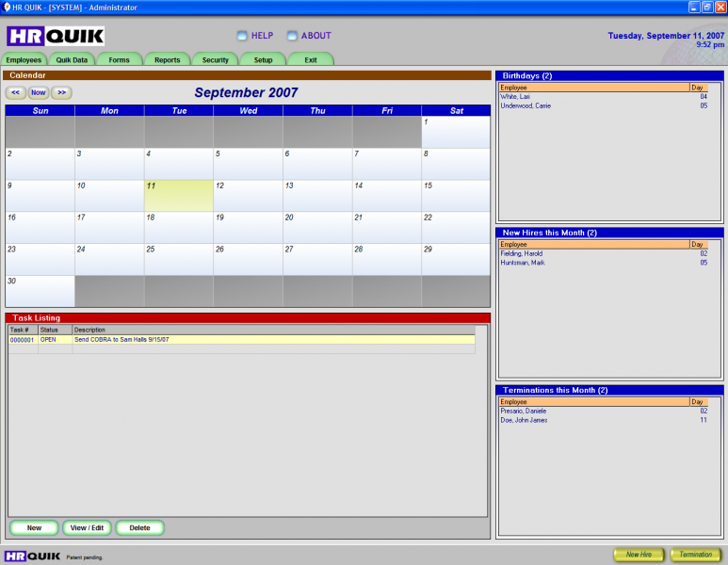
Task: Click the Wed column header
Action: pos(248,110)
